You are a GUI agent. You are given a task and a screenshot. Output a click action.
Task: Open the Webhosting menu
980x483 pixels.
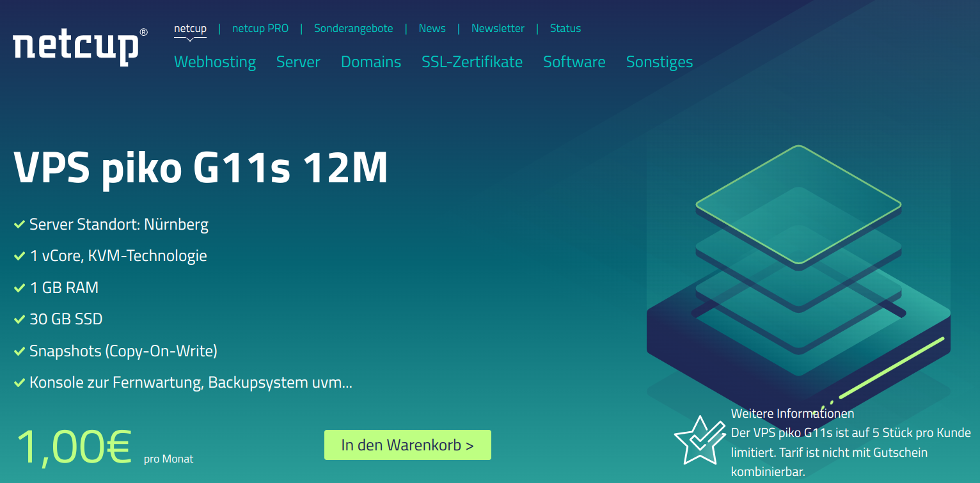pos(215,62)
